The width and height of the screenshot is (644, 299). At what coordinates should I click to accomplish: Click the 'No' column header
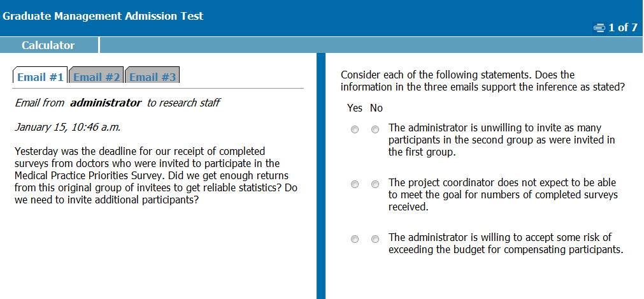coord(376,108)
